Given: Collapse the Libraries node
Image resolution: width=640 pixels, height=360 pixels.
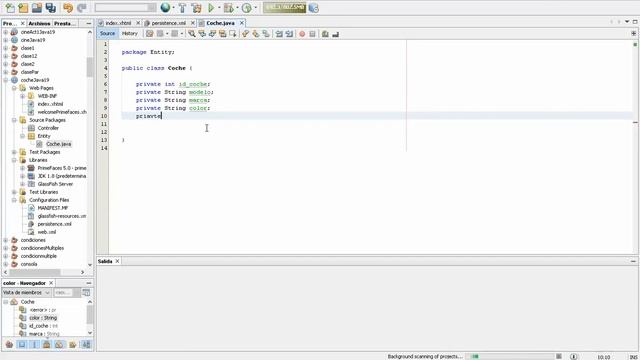Looking at the screenshot, I should point(14,160).
